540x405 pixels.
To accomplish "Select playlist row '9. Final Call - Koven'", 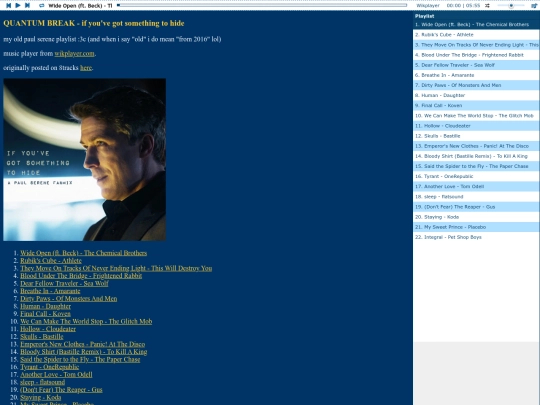I will [x=476, y=105].
